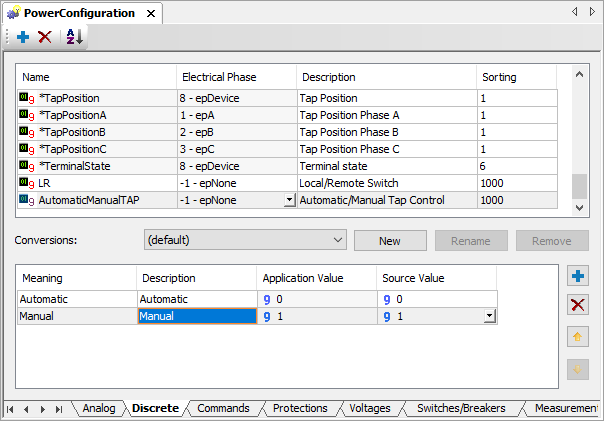The width and height of the screenshot is (604, 421).
Task: Open the Electrical Phase dropdown for AutomaticManualTAP
Action: [x=289, y=200]
